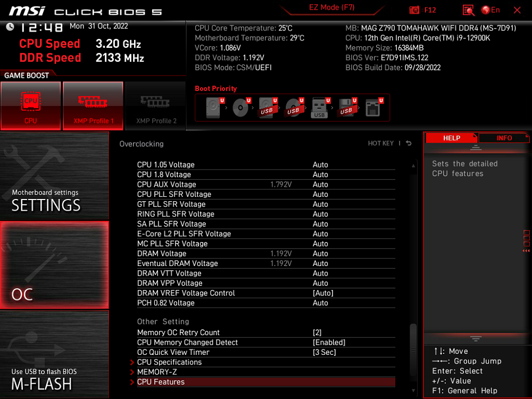The height and width of the screenshot is (399, 532).
Task: Click the date Mon 31 Oct, 2022
Action: tap(99, 26)
